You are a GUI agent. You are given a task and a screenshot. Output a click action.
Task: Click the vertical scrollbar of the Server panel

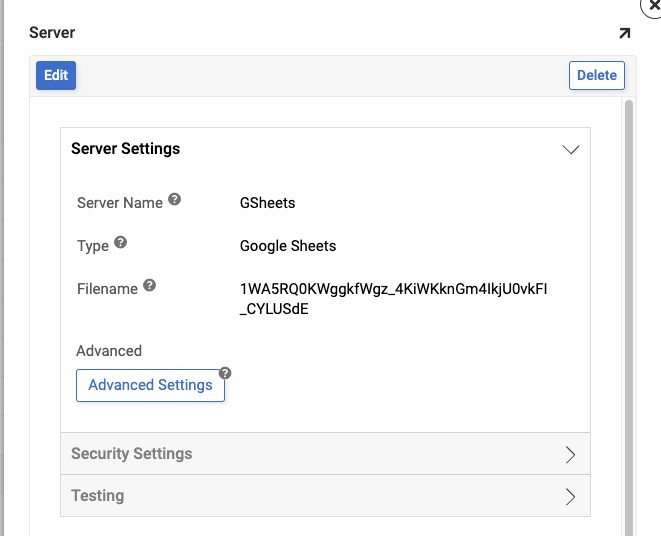tap(629, 300)
